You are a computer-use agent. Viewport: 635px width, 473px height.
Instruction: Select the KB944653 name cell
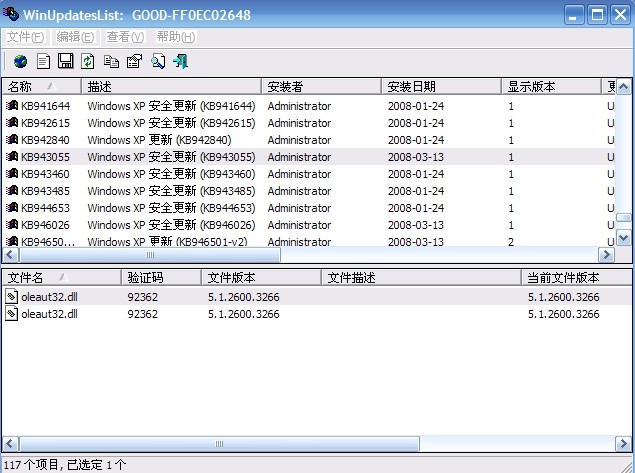(x=45, y=208)
